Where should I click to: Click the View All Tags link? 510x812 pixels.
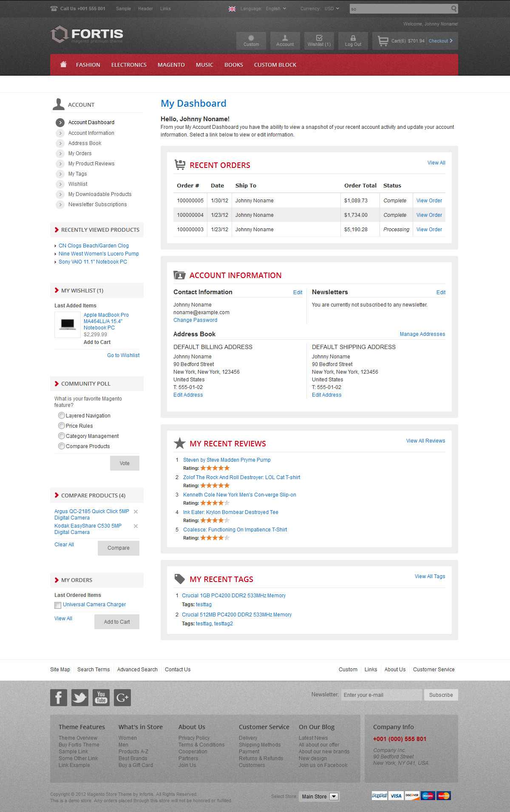point(430,576)
